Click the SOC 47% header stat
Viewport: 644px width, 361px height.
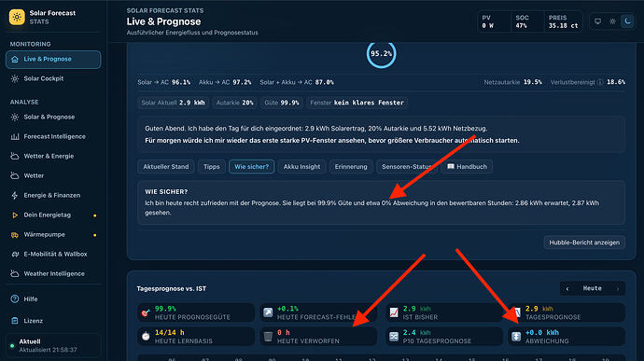pyautogui.click(x=527, y=21)
